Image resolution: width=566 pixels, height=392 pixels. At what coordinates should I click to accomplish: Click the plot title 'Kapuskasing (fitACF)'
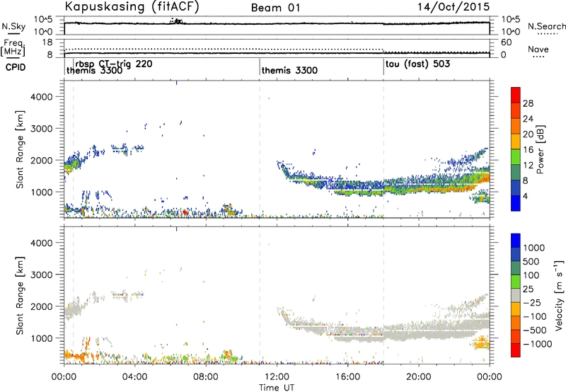[132, 7]
